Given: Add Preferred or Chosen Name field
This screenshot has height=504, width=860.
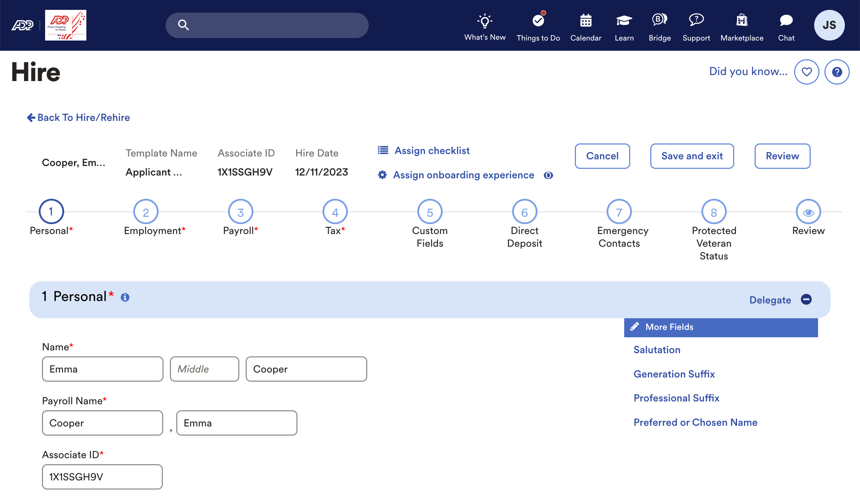Looking at the screenshot, I should pos(695,422).
